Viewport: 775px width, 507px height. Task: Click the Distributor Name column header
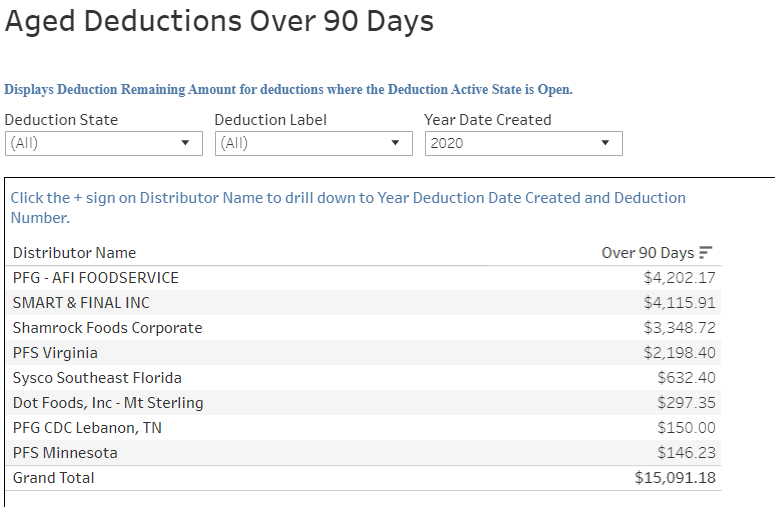tap(74, 253)
